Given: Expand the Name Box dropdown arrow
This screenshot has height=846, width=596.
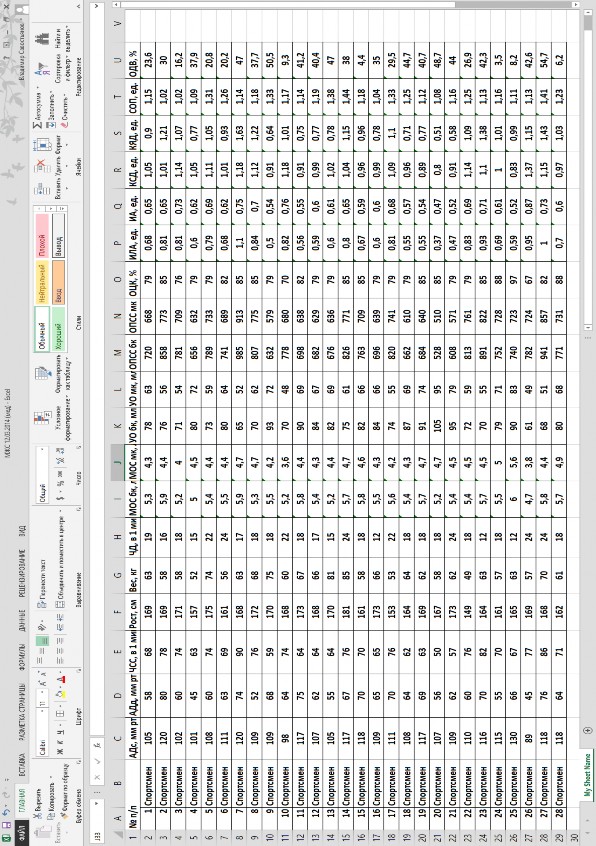Looking at the screenshot, I should [98, 804].
